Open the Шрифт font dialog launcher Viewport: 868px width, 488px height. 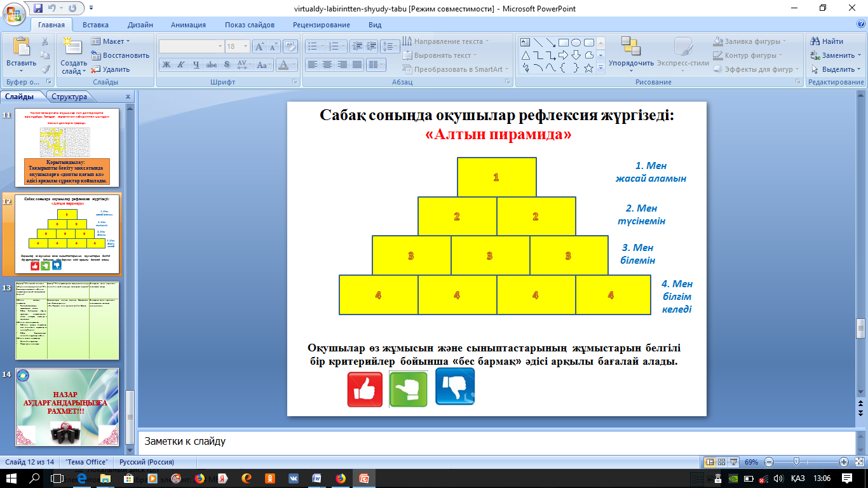294,83
